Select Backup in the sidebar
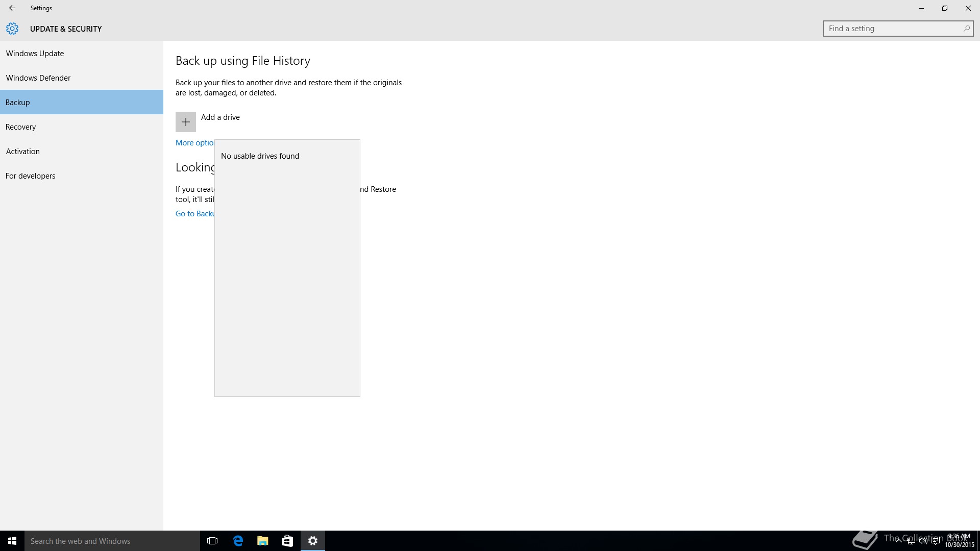This screenshot has width=980, height=551. click(x=82, y=102)
